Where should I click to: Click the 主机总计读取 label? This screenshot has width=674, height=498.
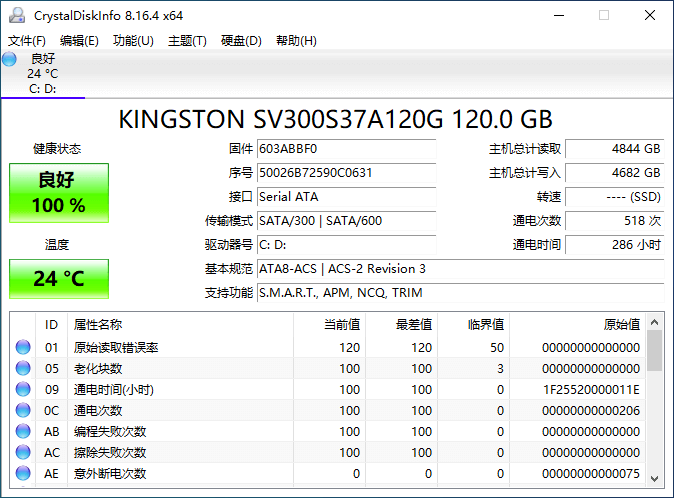point(525,149)
